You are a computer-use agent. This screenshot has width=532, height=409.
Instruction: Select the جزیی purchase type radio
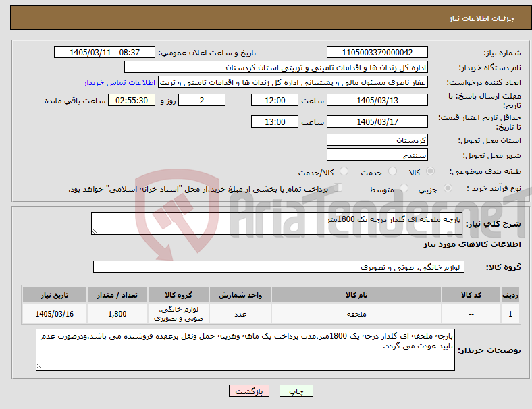tap(448, 188)
